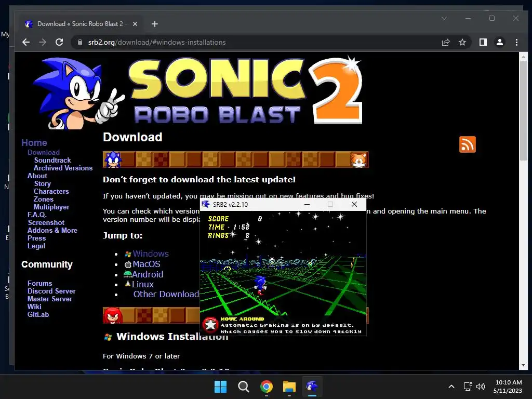Open the Multiplayer sidebar link
This screenshot has width=532, height=399.
pos(51,207)
